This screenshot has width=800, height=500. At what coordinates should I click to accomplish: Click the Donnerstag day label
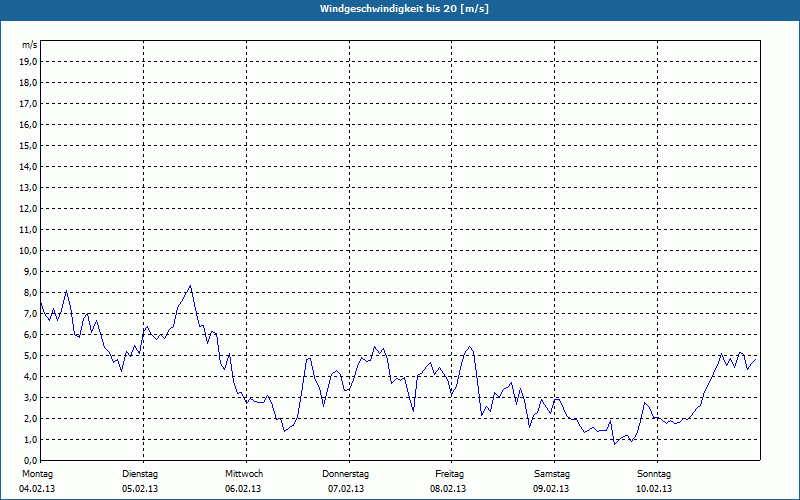[345, 474]
